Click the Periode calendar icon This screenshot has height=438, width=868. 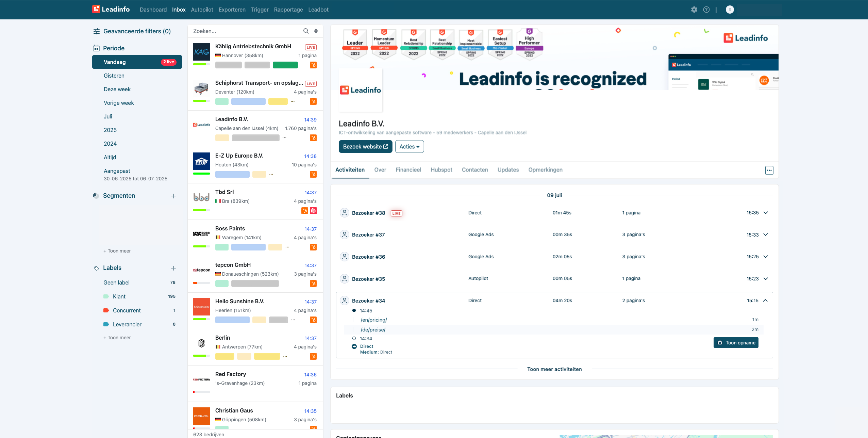[96, 48]
